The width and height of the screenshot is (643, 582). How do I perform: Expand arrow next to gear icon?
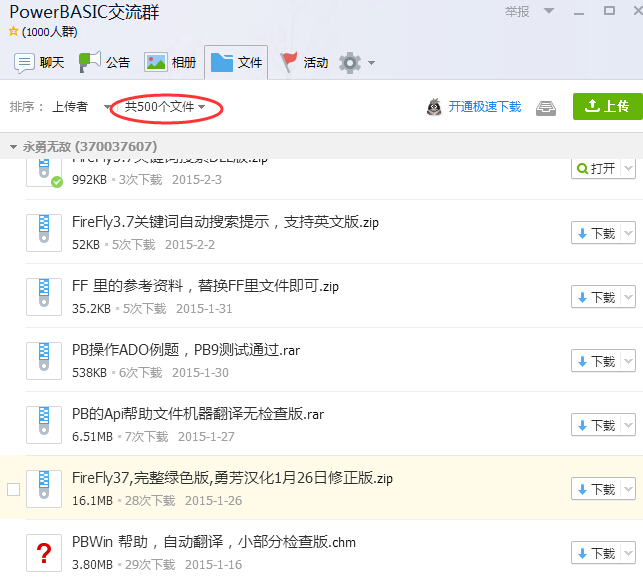pos(372,63)
